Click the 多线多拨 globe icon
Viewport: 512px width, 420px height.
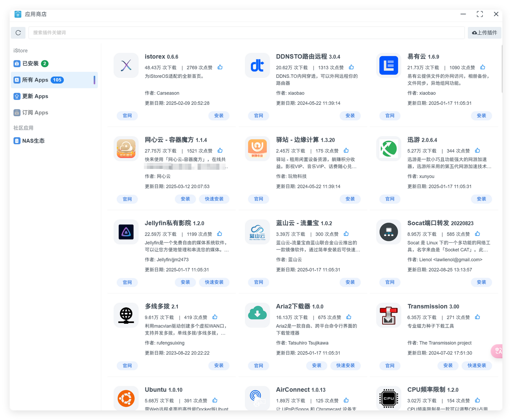click(126, 315)
